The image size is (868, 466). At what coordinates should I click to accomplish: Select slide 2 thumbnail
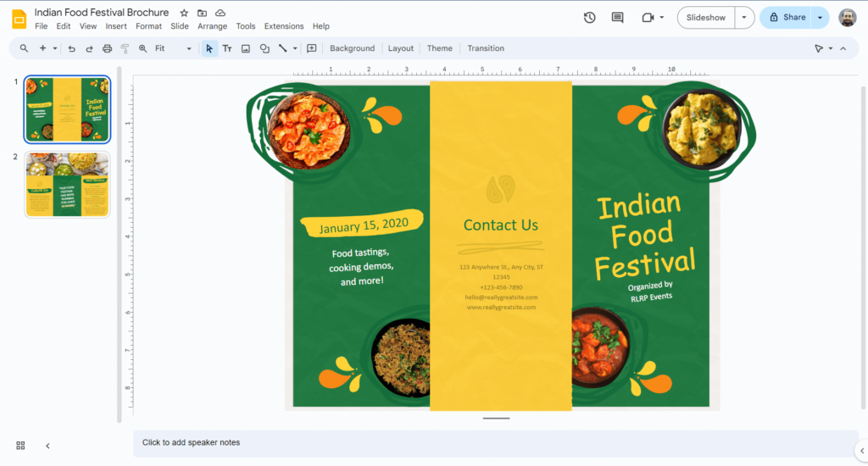(x=67, y=185)
